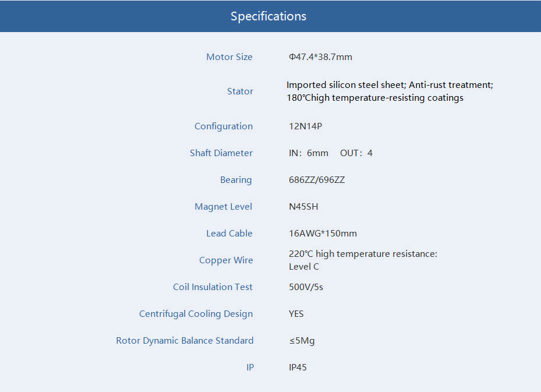Screen dimensions: 541x392
Task: Select the Shaft Diameter label
Action: [x=221, y=153]
